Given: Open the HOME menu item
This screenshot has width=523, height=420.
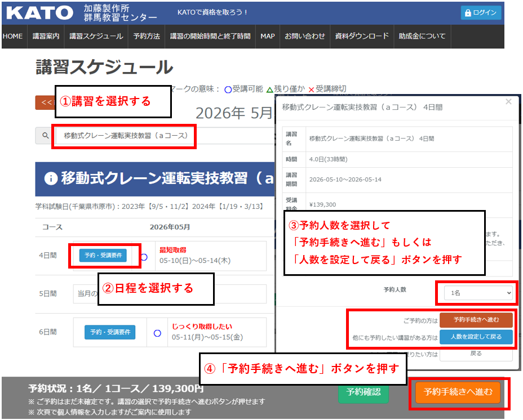Looking at the screenshot, I should pos(12,36).
